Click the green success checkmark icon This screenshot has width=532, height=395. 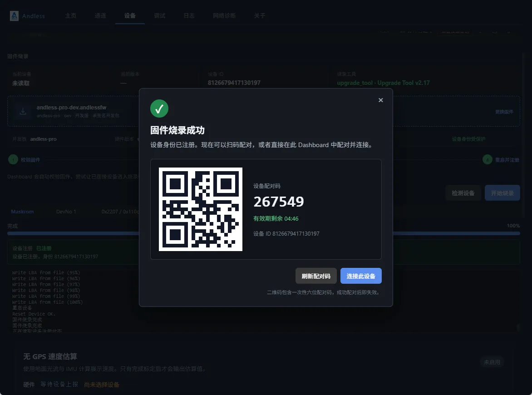[159, 109]
